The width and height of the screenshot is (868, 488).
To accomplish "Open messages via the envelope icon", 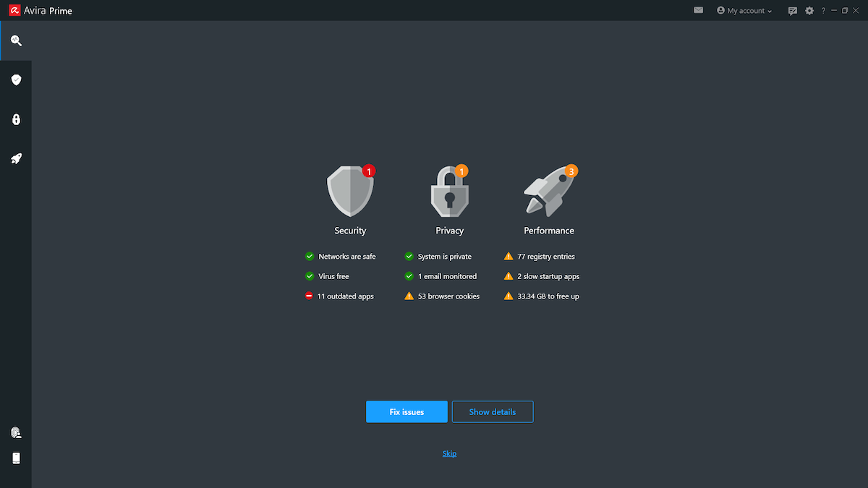I will [x=697, y=10].
